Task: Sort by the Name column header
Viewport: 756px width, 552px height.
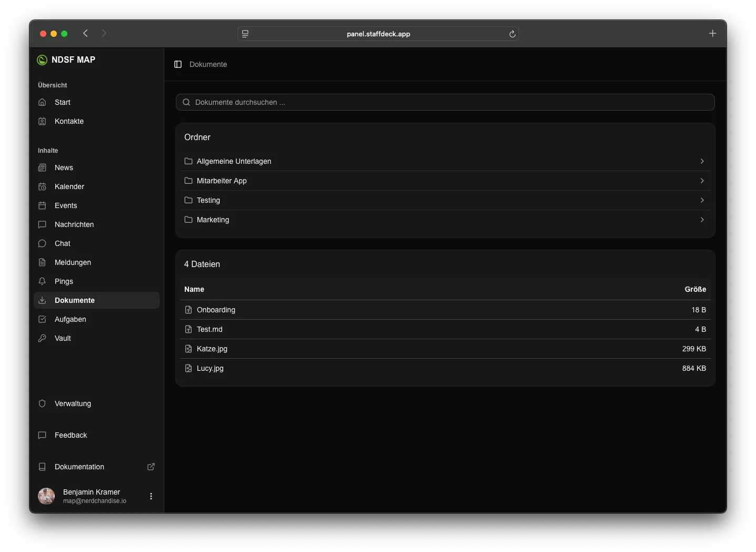Action: pos(194,289)
